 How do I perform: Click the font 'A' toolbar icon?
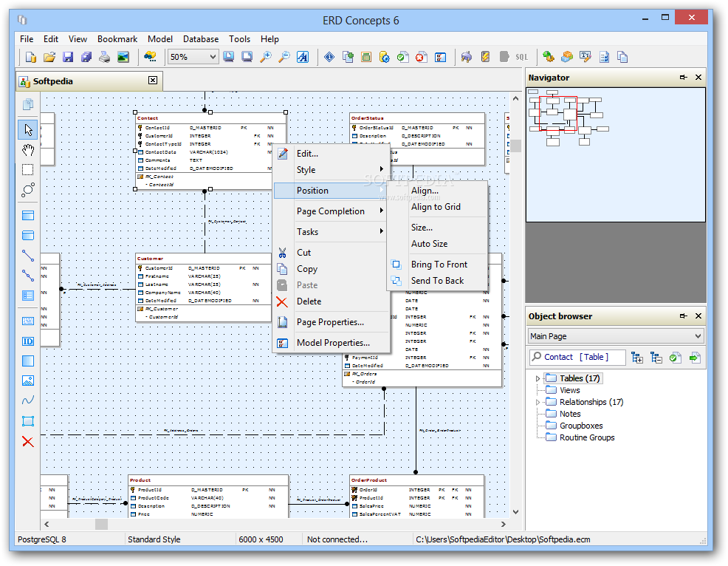pyautogui.click(x=303, y=57)
